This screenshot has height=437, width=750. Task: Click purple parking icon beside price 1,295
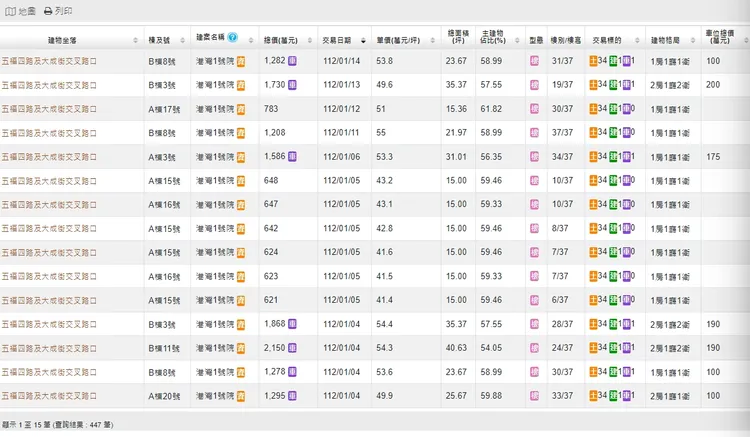tap(292, 395)
